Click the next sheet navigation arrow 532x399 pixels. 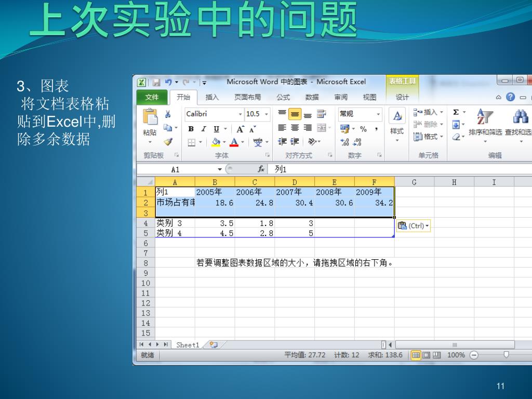click(x=157, y=344)
